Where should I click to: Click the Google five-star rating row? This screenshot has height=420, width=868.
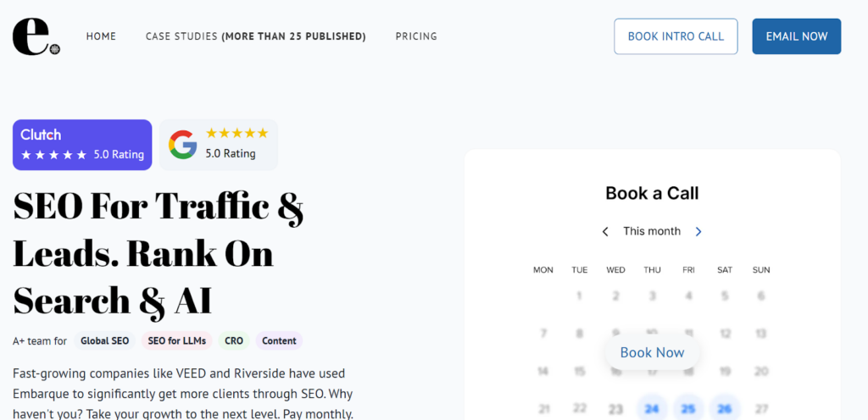click(236, 133)
